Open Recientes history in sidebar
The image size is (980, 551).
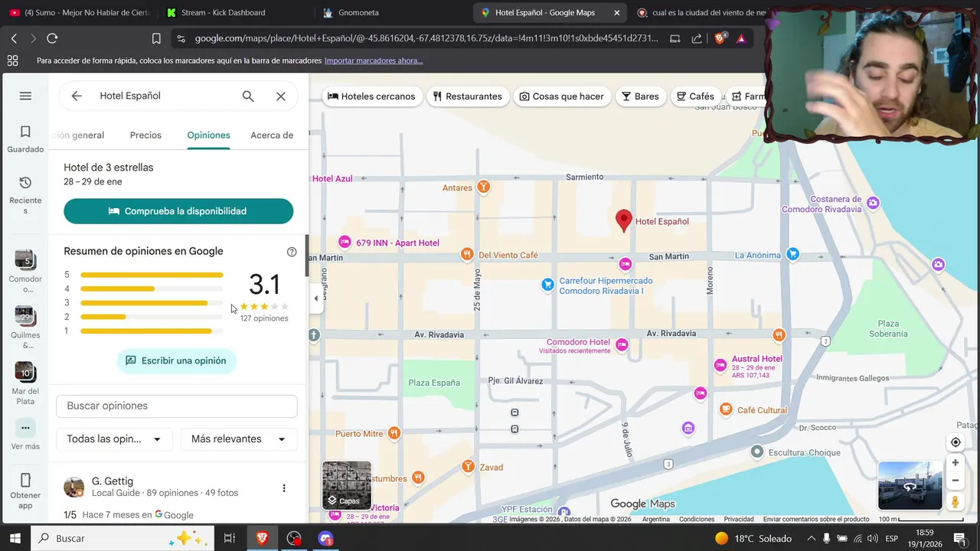(25, 194)
